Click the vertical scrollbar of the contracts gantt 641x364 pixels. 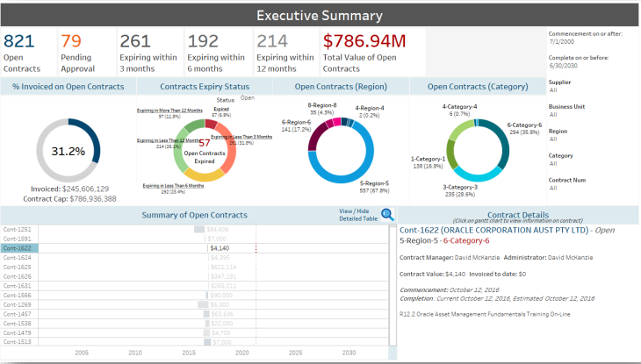[393, 286]
